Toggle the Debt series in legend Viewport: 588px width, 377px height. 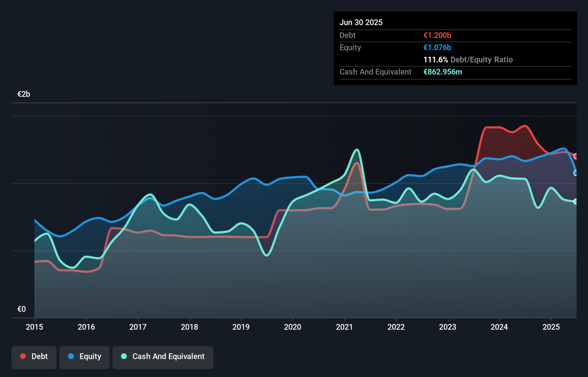pyautogui.click(x=34, y=357)
